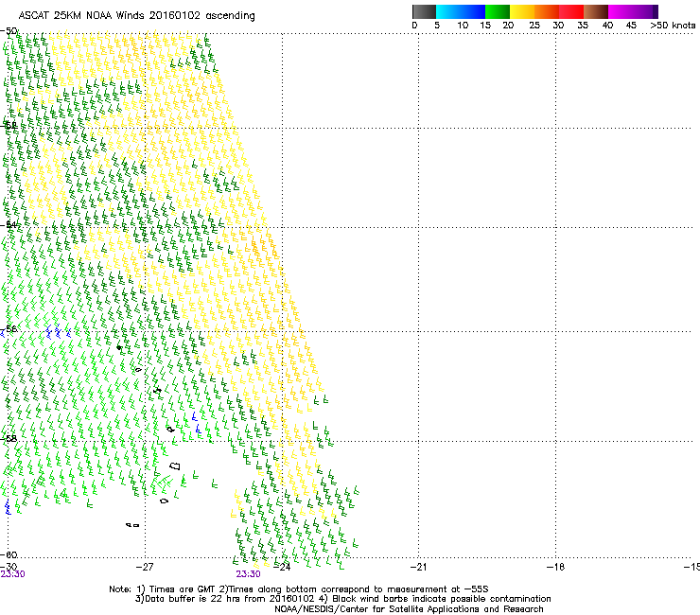700x615 pixels.
Task: Click the '-21' longitude axis label
Action: (418, 567)
